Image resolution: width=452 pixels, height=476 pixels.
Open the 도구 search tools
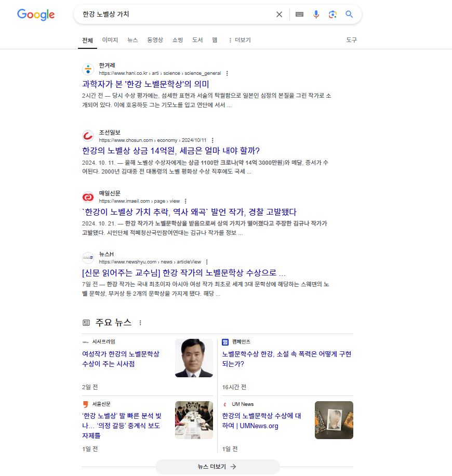tap(352, 39)
